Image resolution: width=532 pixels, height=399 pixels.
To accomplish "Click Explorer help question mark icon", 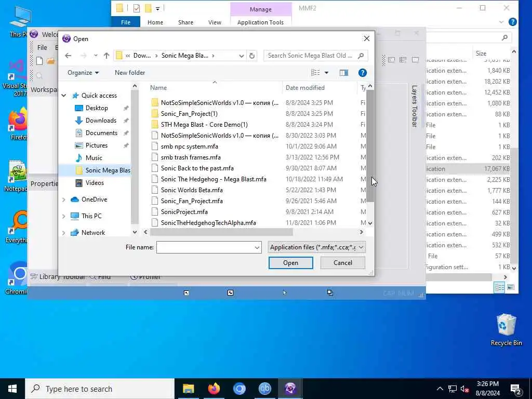I will click(513, 22).
